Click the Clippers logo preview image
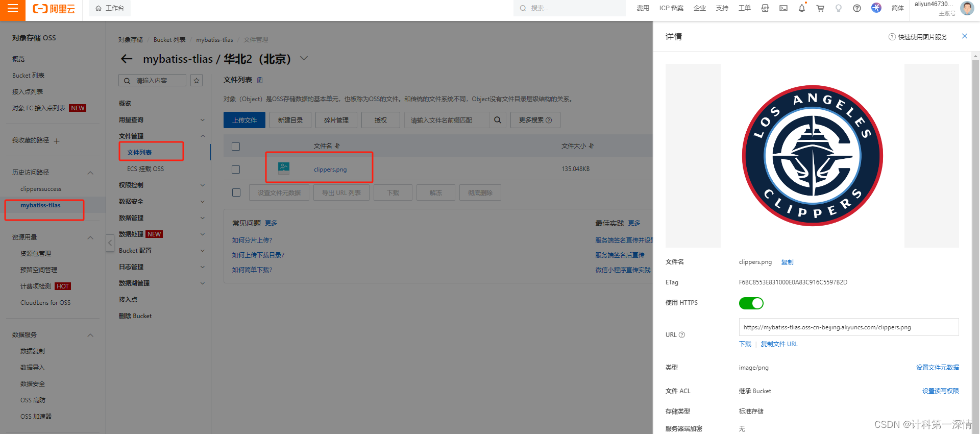Screen dimensions: 980x434 [812, 156]
